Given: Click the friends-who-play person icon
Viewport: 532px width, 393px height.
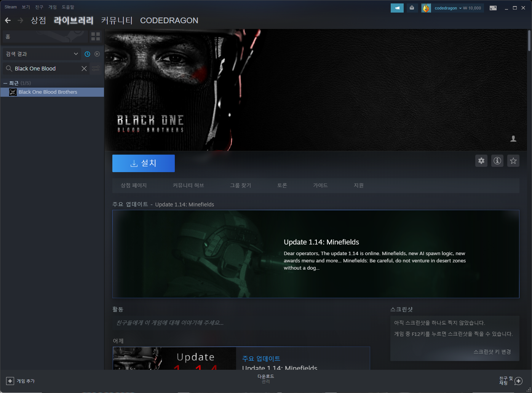Looking at the screenshot, I should click(513, 139).
